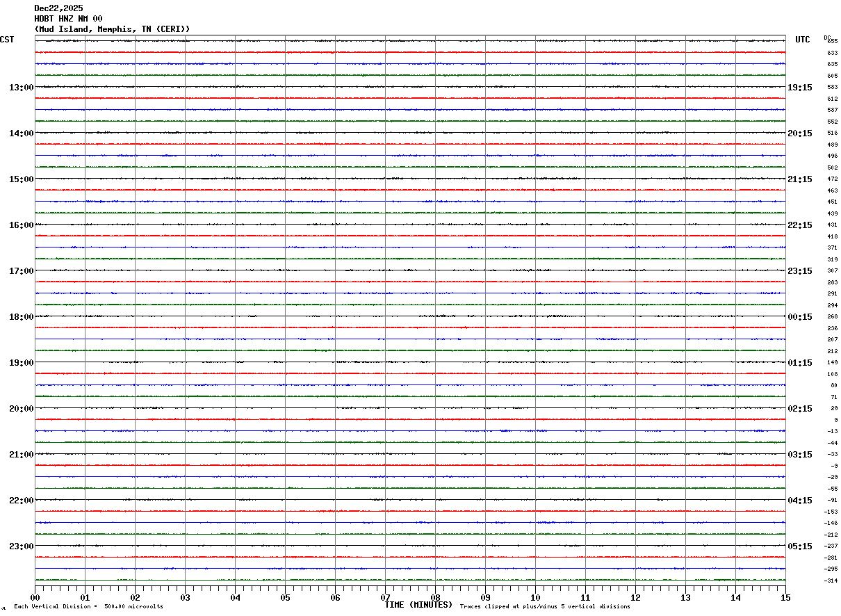This screenshot has width=841, height=616.
Task: Click the Traces clipped at plus/minus note
Action: (545, 607)
